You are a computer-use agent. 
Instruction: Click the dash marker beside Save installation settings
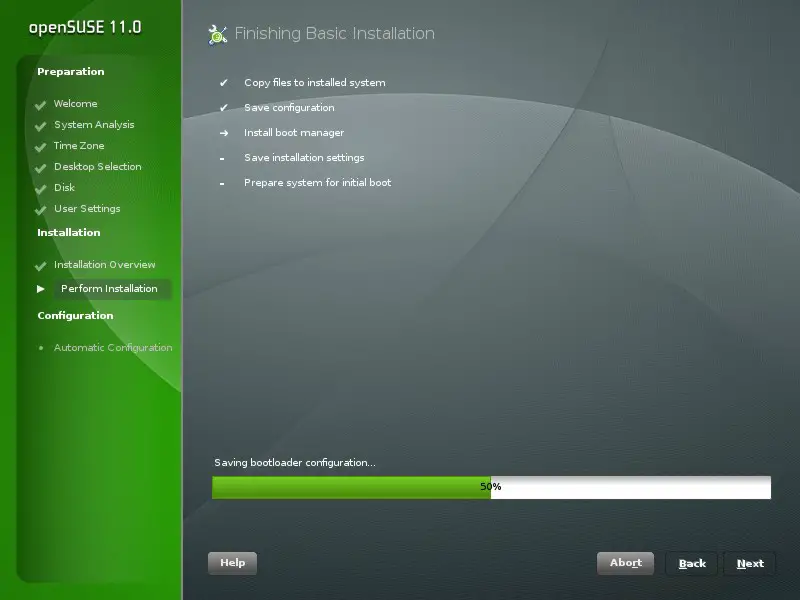(x=222, y=159)
